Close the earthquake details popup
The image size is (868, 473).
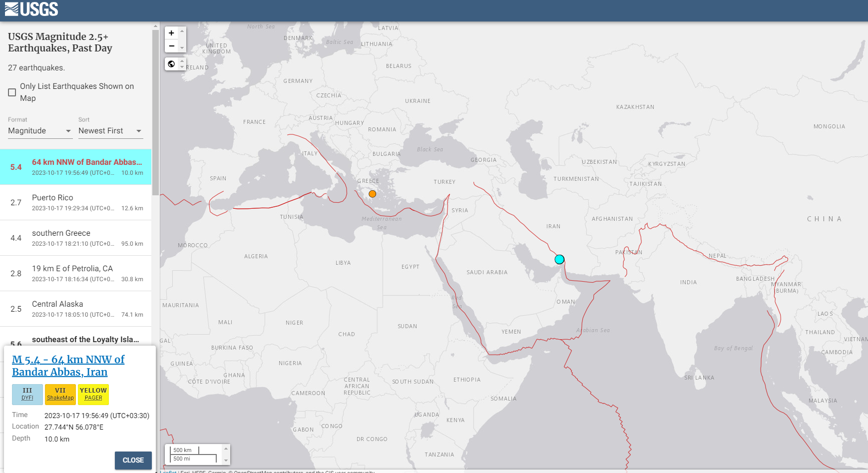tap(133, 460)
